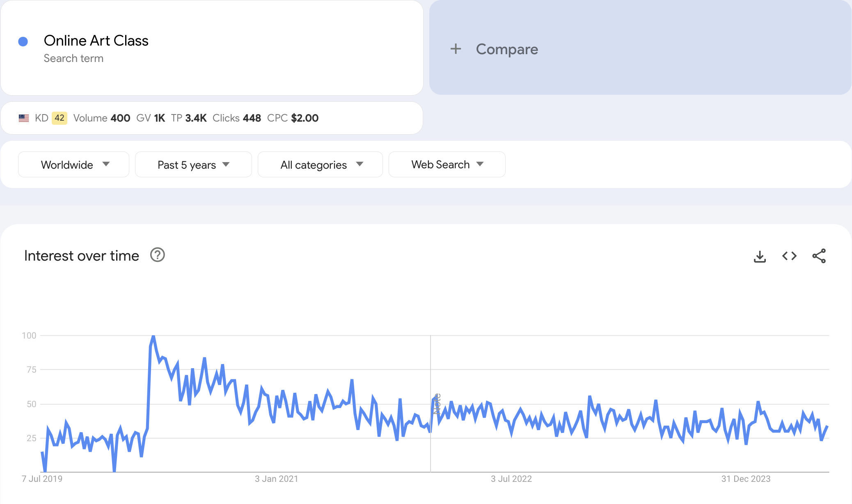Screen dimensions: 852x504
Task: Edit the Online Art Class search term
Action: (96, 41)
